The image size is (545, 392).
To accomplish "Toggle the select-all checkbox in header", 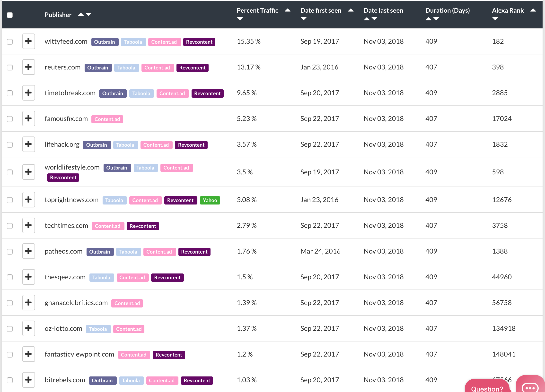I will [x=10, y=15].
